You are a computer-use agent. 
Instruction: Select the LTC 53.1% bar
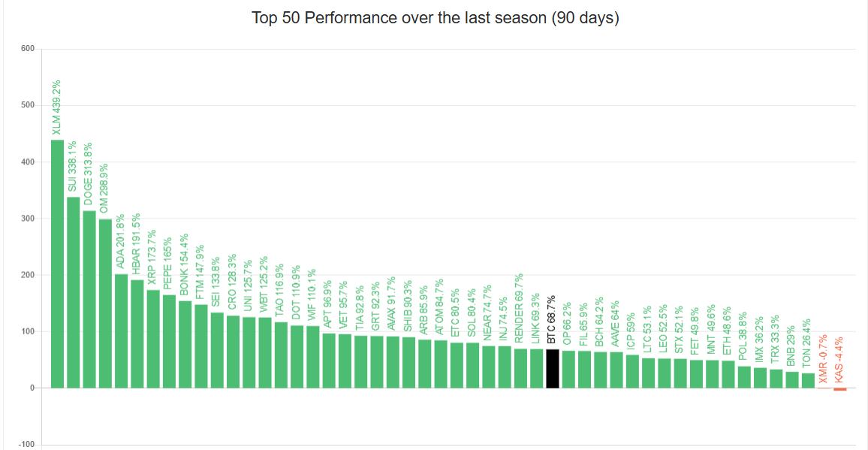click(x=648, y=373)
